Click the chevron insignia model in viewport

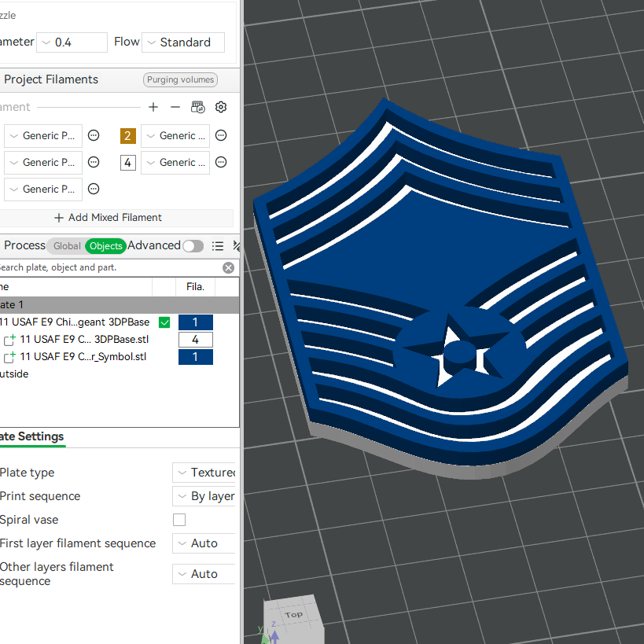coord(440,288)
